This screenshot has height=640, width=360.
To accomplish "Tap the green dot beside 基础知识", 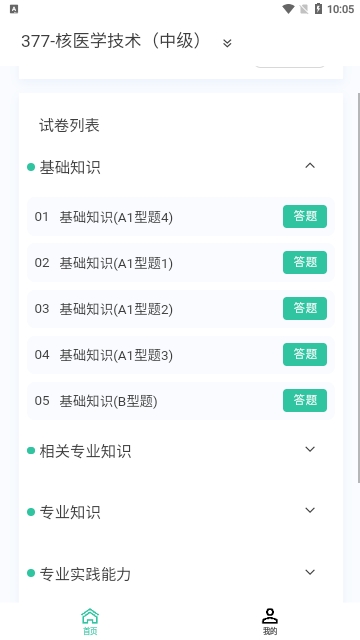I will point(31,167).
